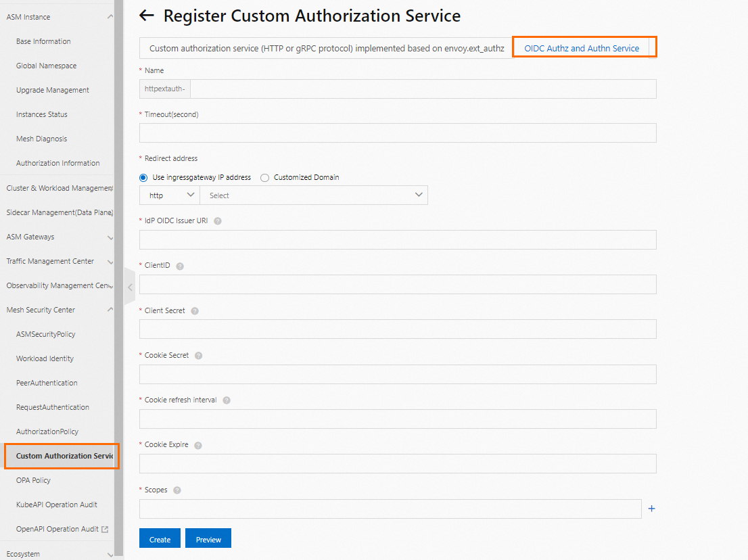748x560 pixels.
Task: Focus the Timeout(second) input field
Action: 398,133
